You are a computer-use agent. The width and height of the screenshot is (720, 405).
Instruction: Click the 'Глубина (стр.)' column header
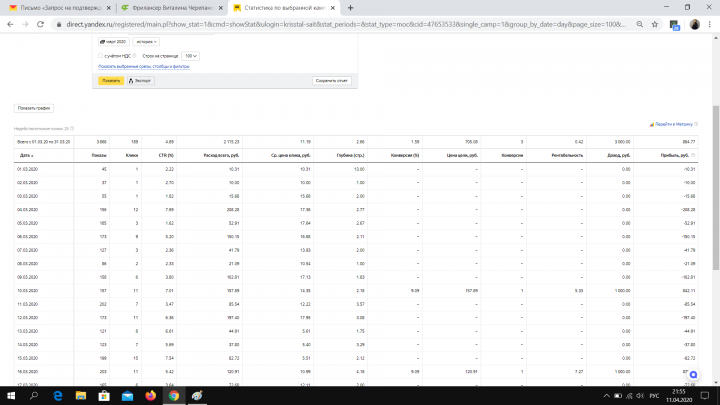coord(351,156)
